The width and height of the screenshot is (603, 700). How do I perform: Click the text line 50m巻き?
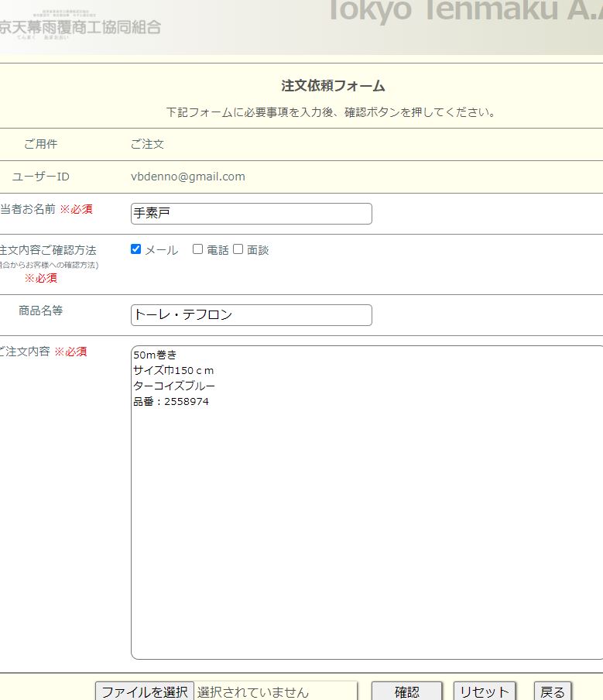point(155,355)
